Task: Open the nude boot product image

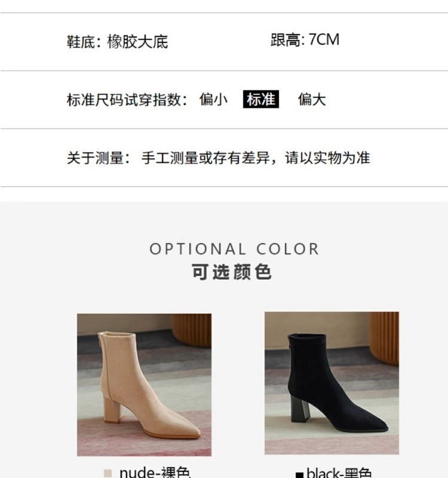Action: tap(144, 385)
